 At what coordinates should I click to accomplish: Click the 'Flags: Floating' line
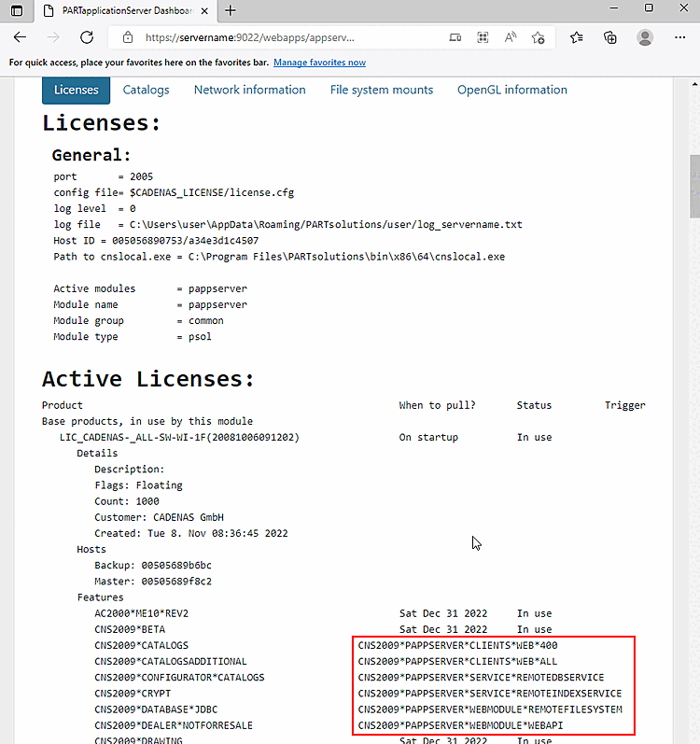(138, 485)
